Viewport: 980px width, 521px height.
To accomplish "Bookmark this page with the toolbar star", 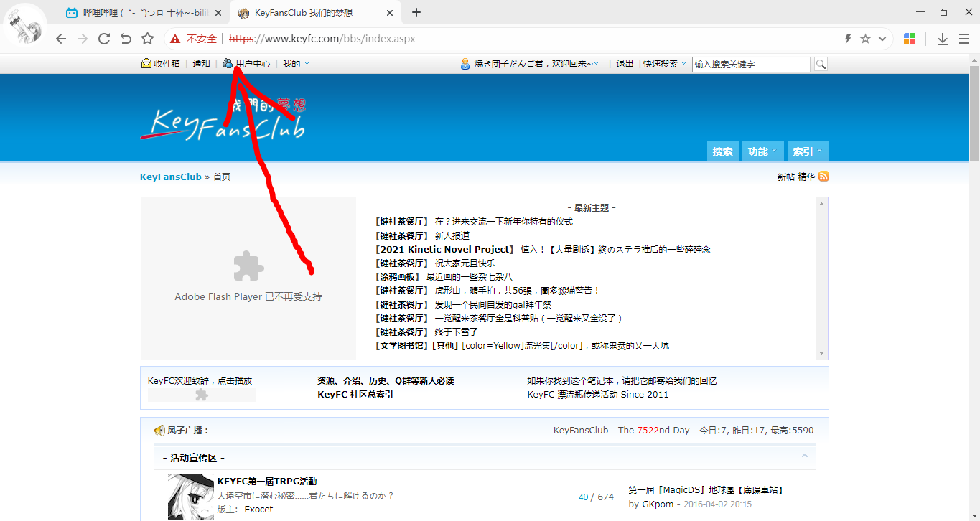I will coord(148,39).
